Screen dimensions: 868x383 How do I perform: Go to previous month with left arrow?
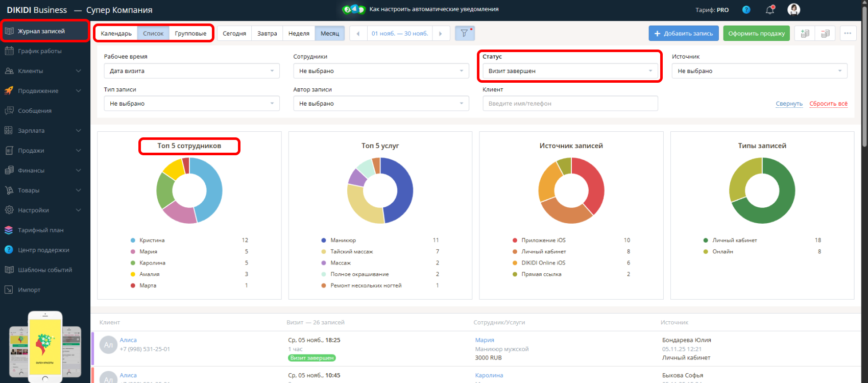point(358,34)
